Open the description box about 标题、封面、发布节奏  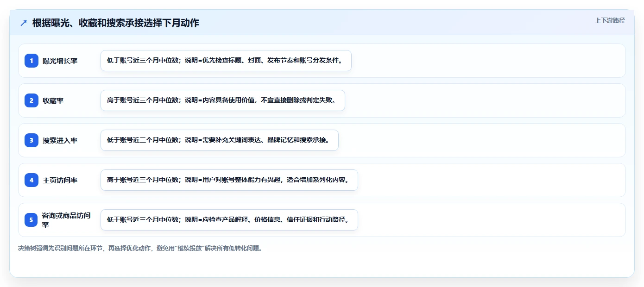pyautogui.click(x=226, y=61)
